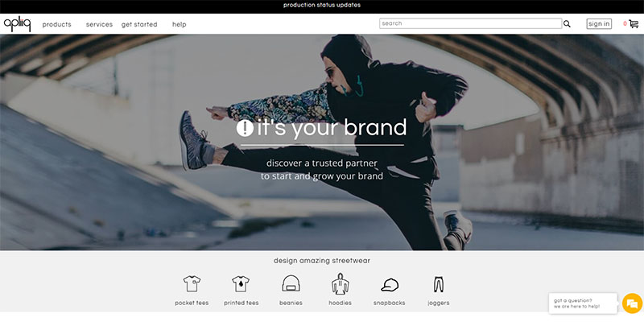Click the 'got a question?' chat prompt
This screenshot has width=644, height=322.
pos(583,303)
